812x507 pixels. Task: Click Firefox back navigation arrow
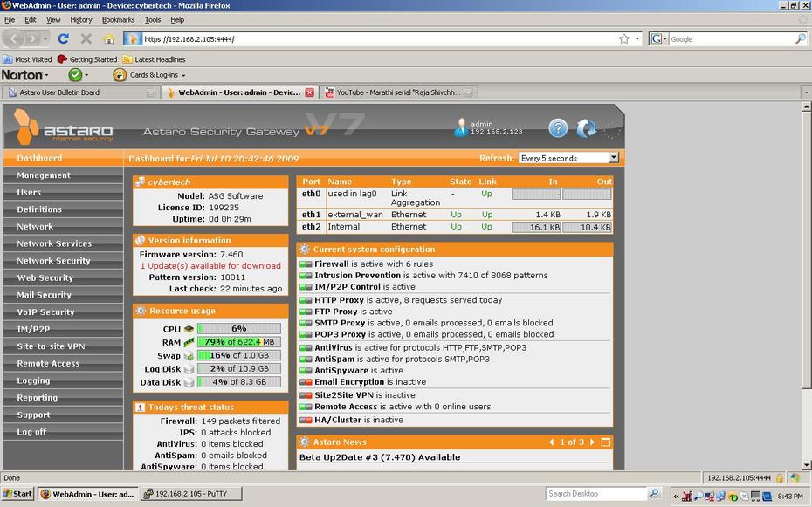pos(14,38)
